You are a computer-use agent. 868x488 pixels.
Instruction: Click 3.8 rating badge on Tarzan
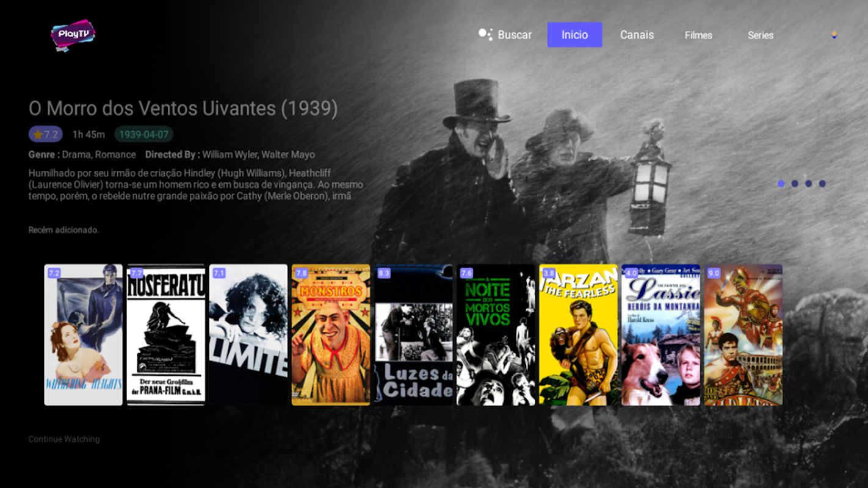pyautogui.click(x=549, y=273)
